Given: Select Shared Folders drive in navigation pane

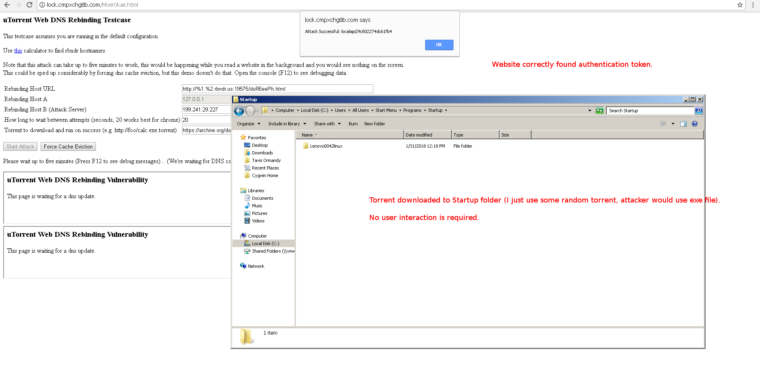Looking at the screenshot, I should pyautogui.click(x=270, y=251).
